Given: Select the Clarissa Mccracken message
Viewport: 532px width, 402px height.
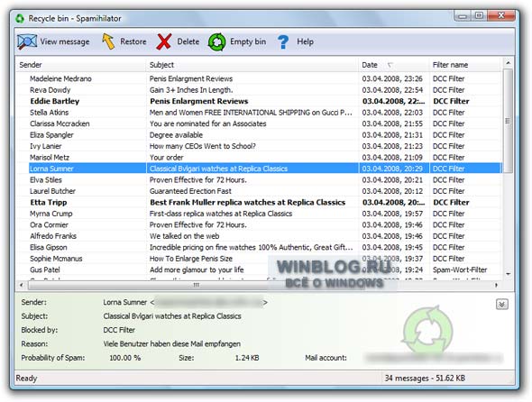Looking at the screenshot, I should click(x=259, y=123).
